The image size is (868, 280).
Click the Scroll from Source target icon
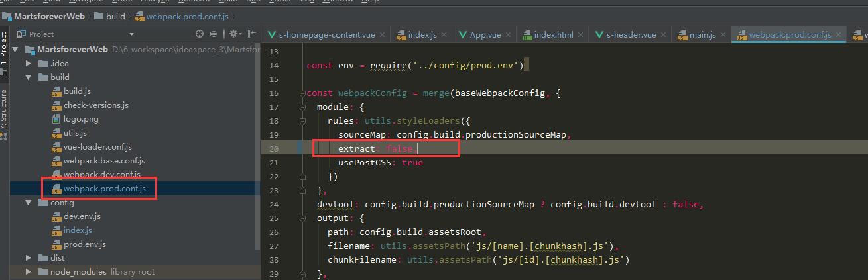[200, 34]
